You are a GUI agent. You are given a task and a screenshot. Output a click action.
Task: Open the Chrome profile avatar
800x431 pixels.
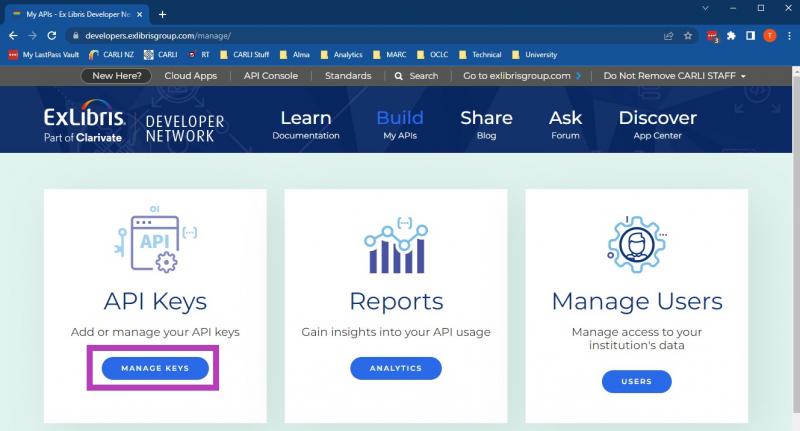point(770,36)
